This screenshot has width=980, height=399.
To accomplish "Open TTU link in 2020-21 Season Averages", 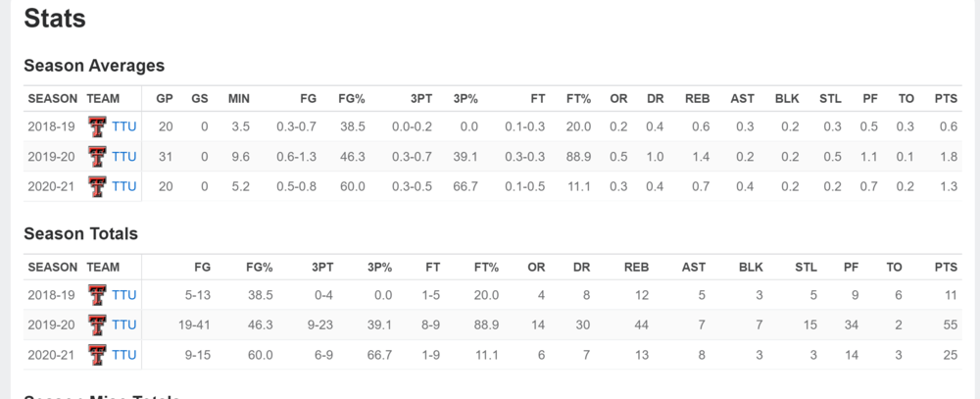I will 124,186.
